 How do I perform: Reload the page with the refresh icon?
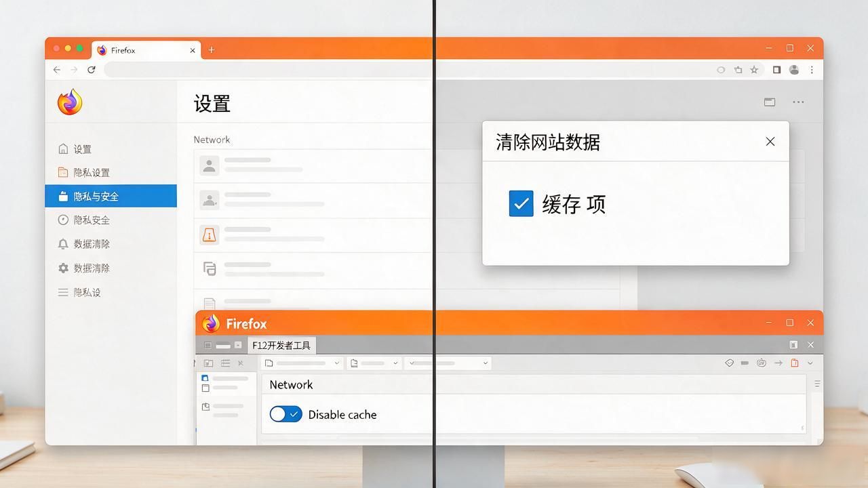92,69
